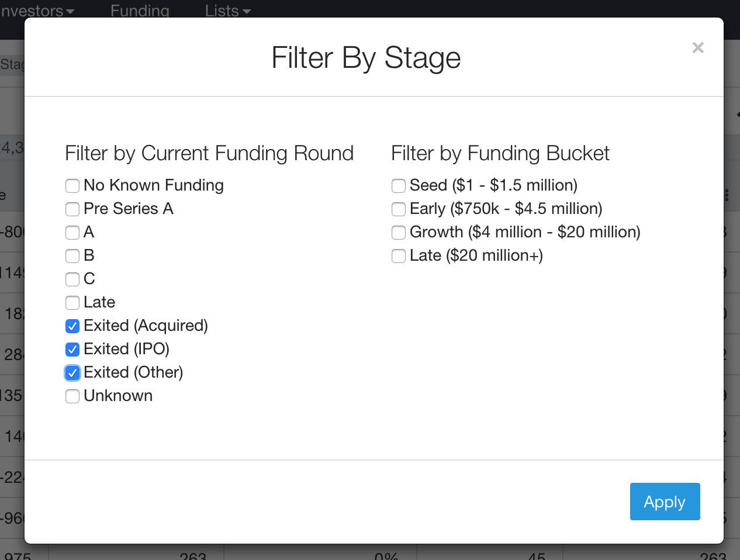
Task: Check Early ($750k - $4.5 million) bucket
Action: [399, 209]
